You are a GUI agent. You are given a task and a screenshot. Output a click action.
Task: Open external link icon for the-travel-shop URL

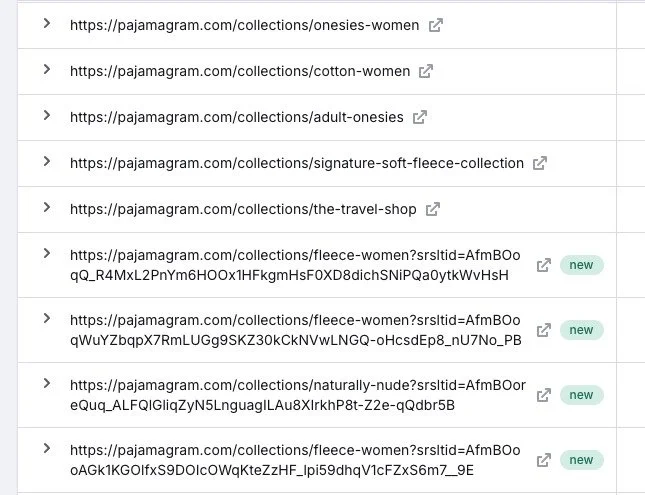pyautogui.click(x=432, y=209)
